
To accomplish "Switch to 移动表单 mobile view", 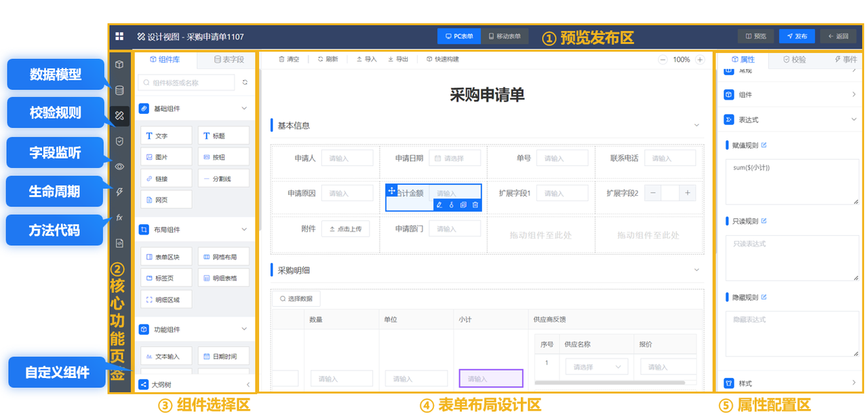I will click(505, 37).
